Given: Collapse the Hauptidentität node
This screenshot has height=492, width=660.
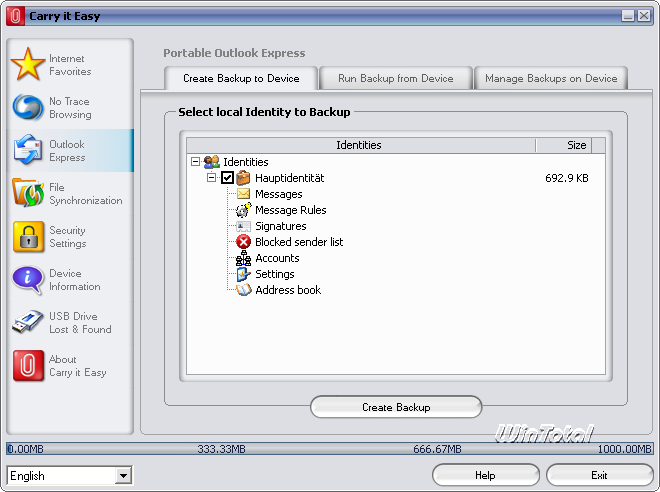Looking at the screenshot, I should coord(211,178).
